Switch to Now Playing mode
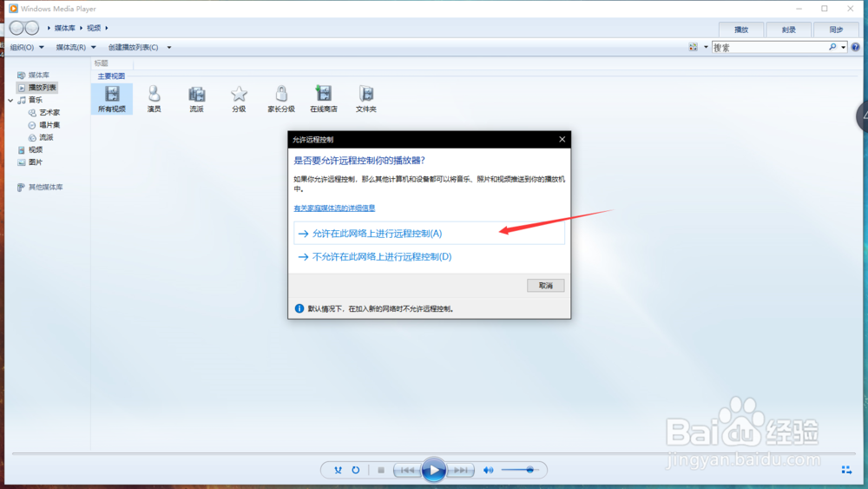The image size is (868, 489). 846,470
